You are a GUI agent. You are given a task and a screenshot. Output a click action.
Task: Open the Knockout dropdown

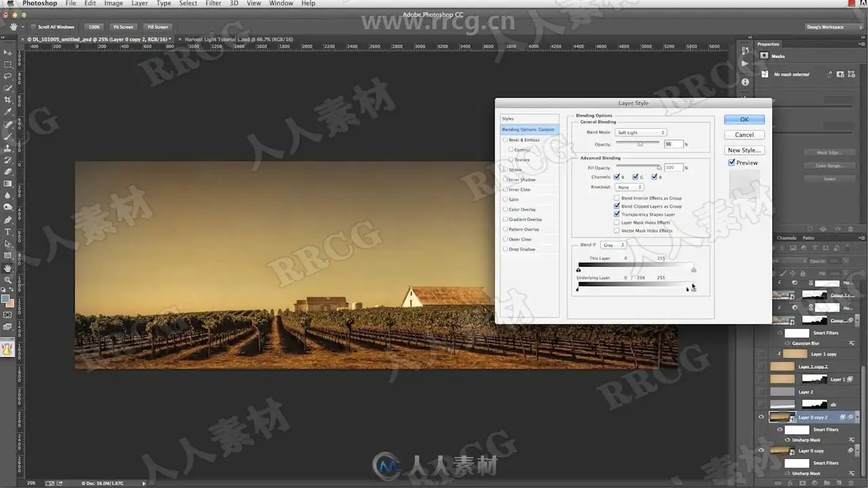629,187
